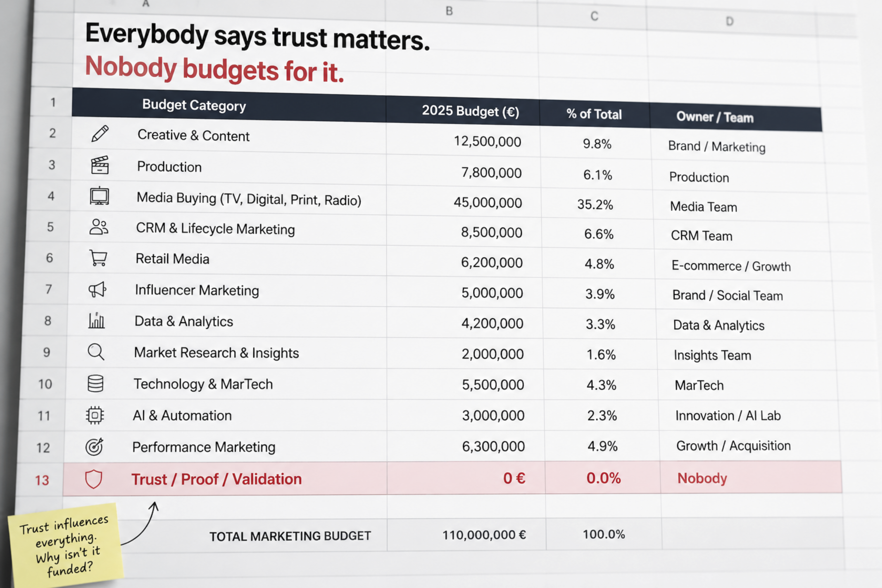Select the Creative & Content cell
The height and width of the screenshot is (588, 882).
click(229, 135)
